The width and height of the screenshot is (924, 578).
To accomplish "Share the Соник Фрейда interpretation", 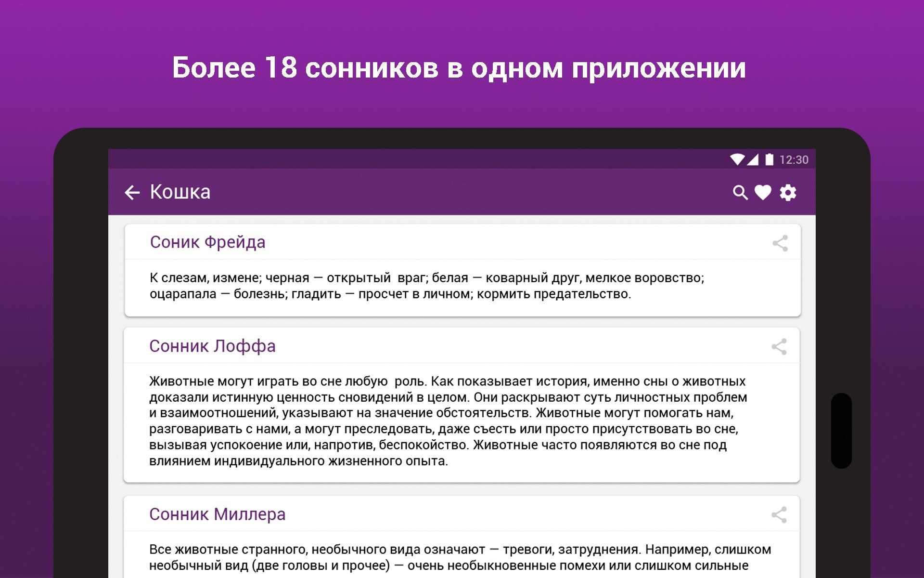I will coord(780,243).
